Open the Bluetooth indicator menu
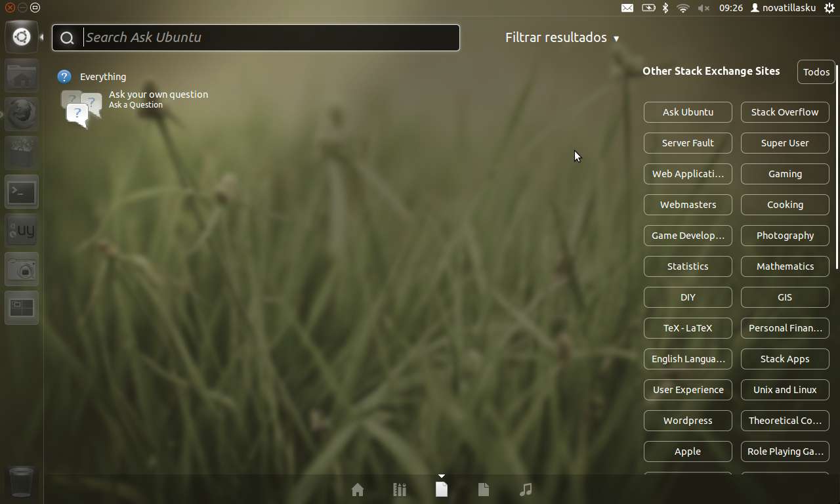The image size is (840, 504). pos(665,8)
